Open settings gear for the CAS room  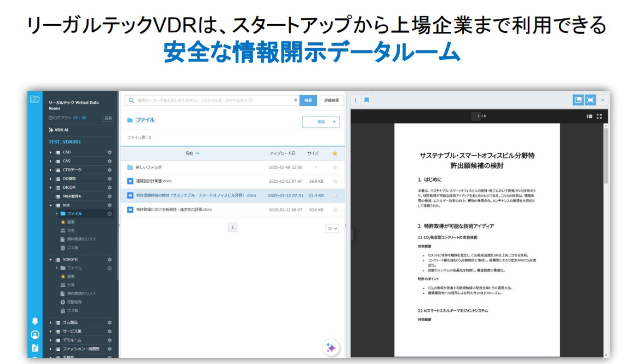pos(109,161)
